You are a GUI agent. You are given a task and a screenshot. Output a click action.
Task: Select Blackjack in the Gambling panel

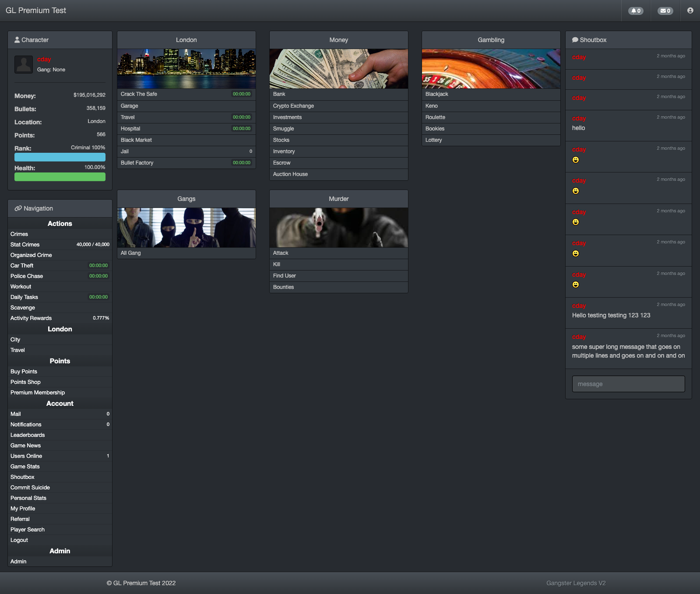436,94
